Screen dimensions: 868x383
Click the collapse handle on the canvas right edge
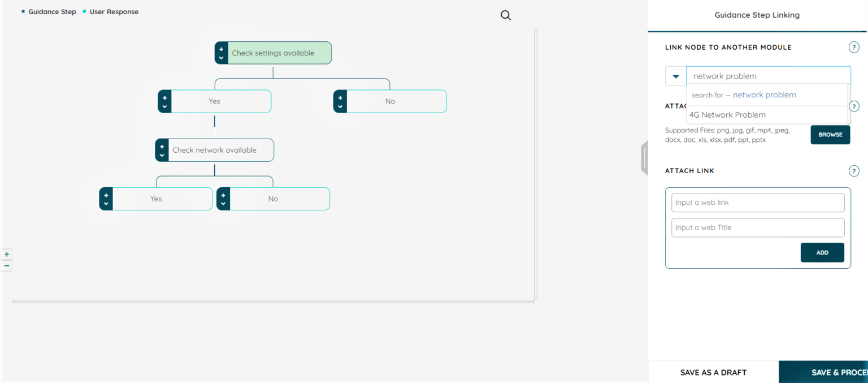tap(645, 158)
